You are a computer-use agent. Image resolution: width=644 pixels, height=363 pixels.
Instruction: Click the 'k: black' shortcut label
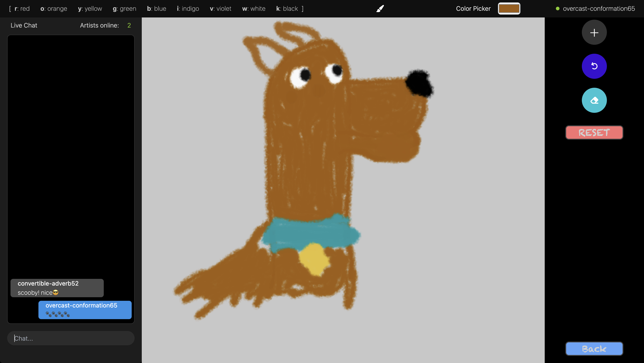click(287, 9)
